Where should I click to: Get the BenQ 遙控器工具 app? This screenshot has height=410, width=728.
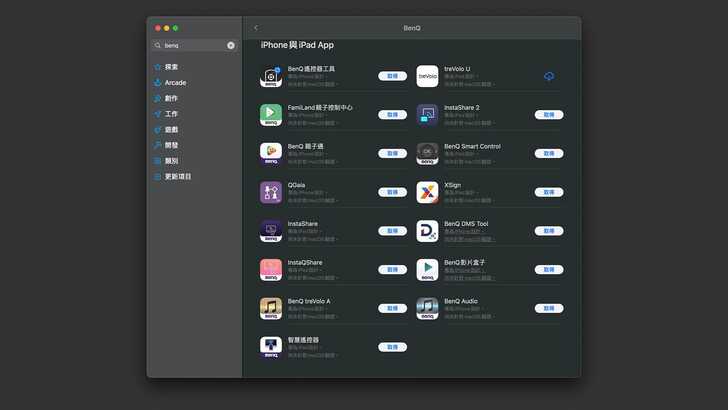pos(392,76)
